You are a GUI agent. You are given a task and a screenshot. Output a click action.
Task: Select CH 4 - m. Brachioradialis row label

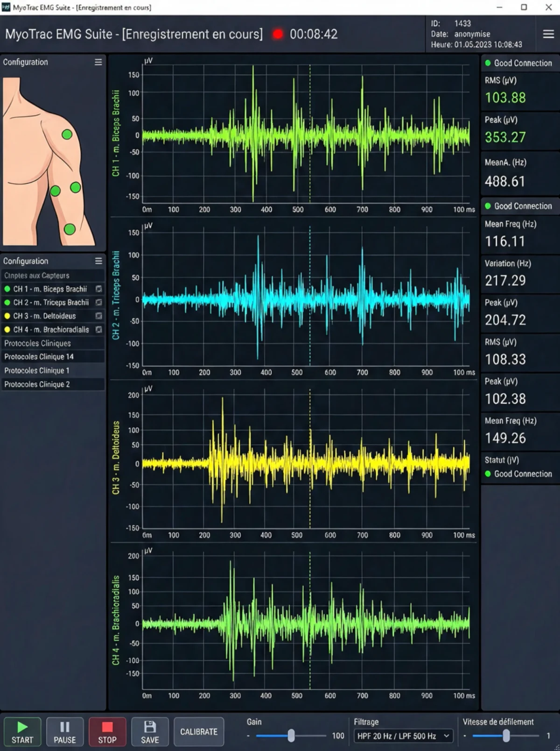pyautogui.click(x=51, y=330)
